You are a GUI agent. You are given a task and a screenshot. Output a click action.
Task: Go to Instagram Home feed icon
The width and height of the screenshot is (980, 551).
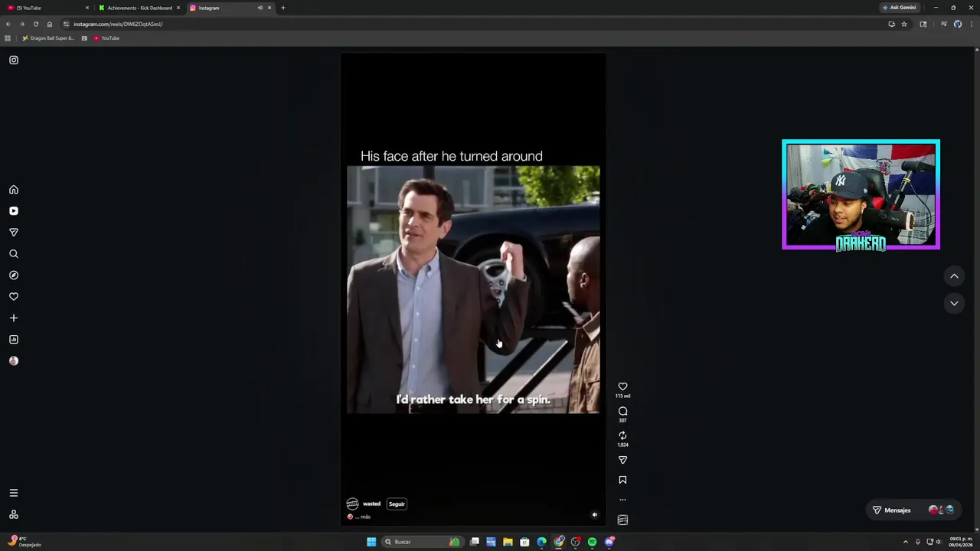(x=14, y=190)
